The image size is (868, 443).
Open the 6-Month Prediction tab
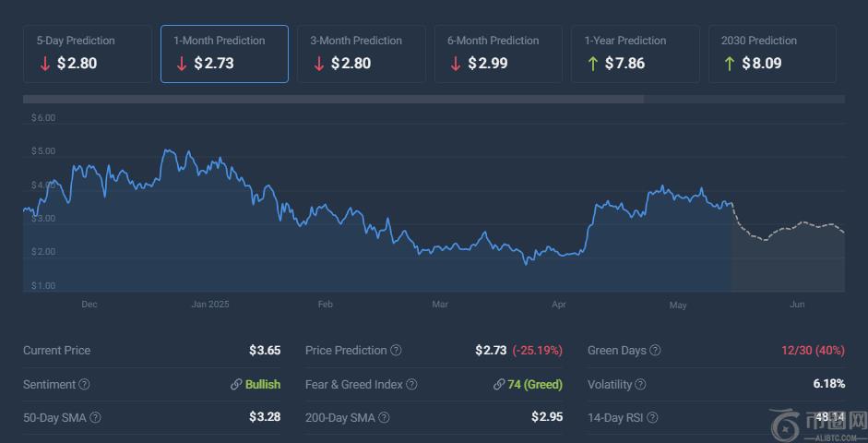click(499, 54)
